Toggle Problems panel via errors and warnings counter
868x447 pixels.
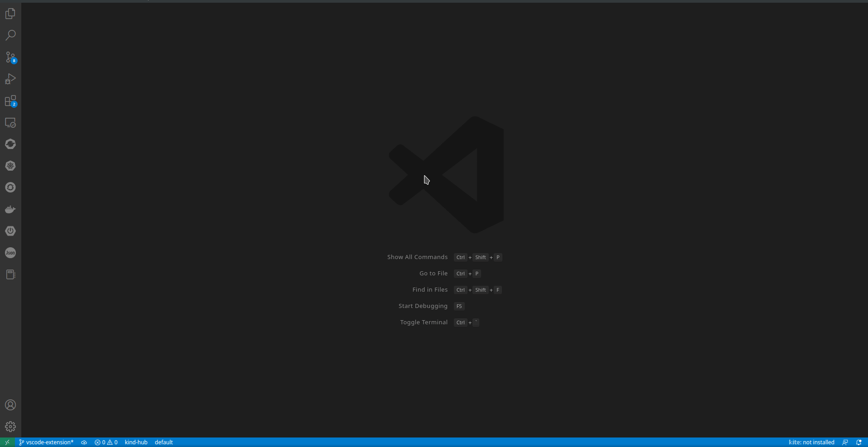click(x=106, y=442)
